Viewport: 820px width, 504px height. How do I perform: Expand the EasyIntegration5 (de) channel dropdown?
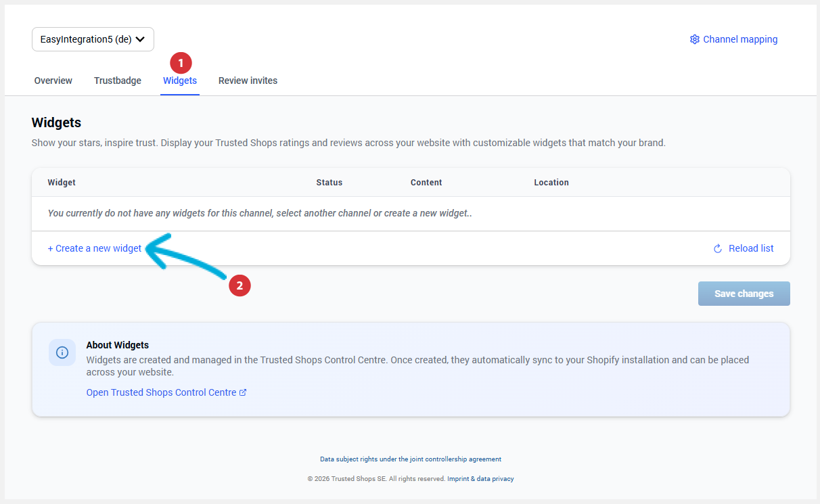tap(93, 39)
